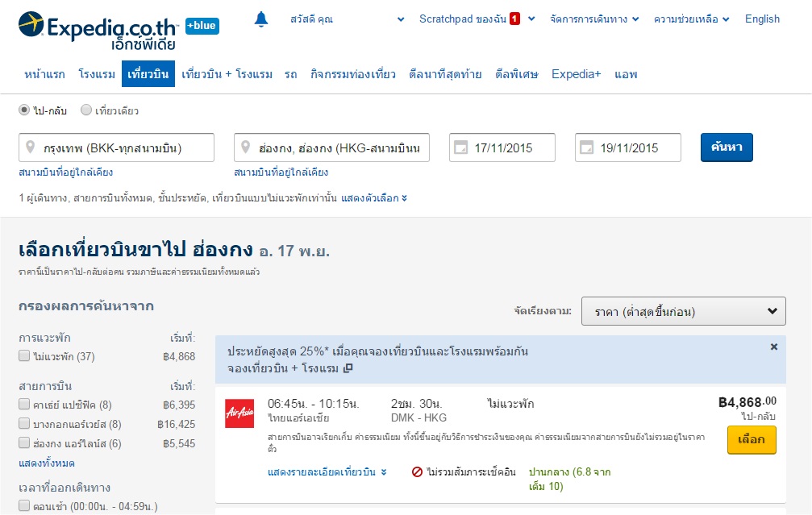Open the ดีลพิเศษ special deals tab
Screen dimensions: 812x515
click(517, 74)
